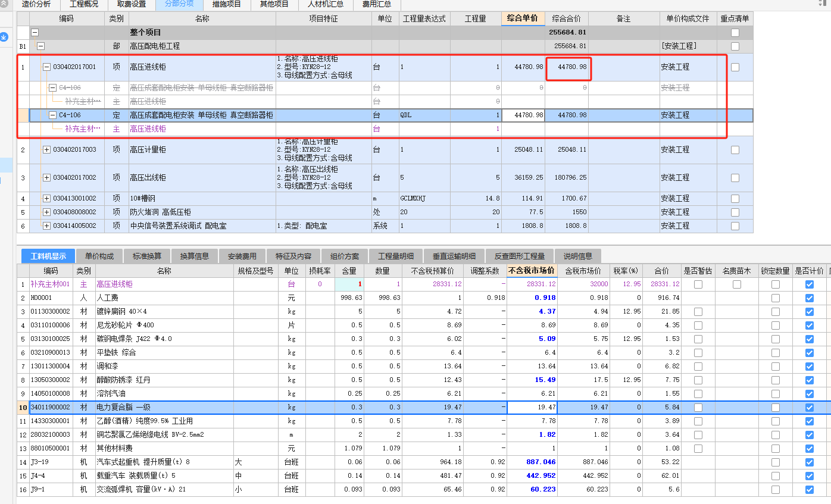Check 是否暂估 for 镀锌扁钢 40×4 row
The image size is (831, 504).
(x=698, y=312)
